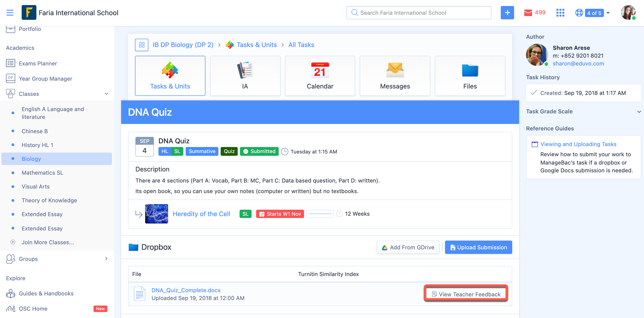The height and width of the screenshot is (318, 644).
Task: Open View Teacher Feedback
Action: click(x=466, y=294)
